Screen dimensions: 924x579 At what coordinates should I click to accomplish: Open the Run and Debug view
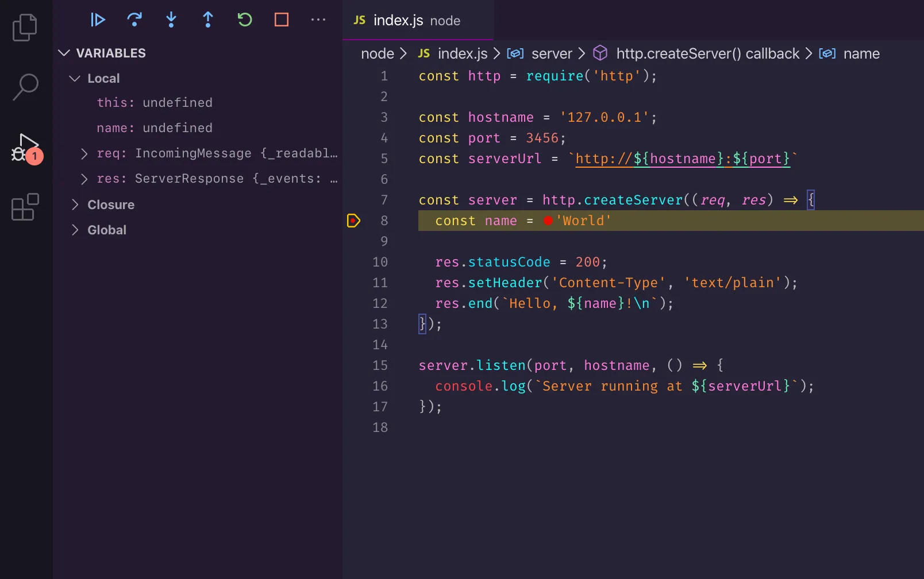pos(26,149)
